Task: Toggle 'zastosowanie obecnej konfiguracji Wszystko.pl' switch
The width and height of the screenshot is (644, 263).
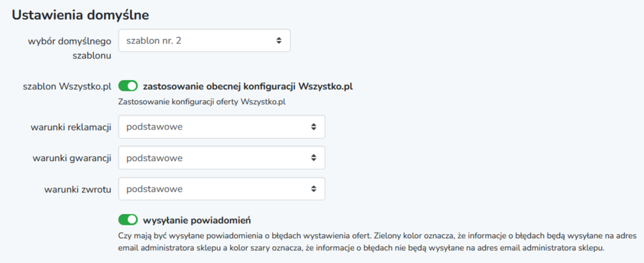Action: (x=127, y=86)
